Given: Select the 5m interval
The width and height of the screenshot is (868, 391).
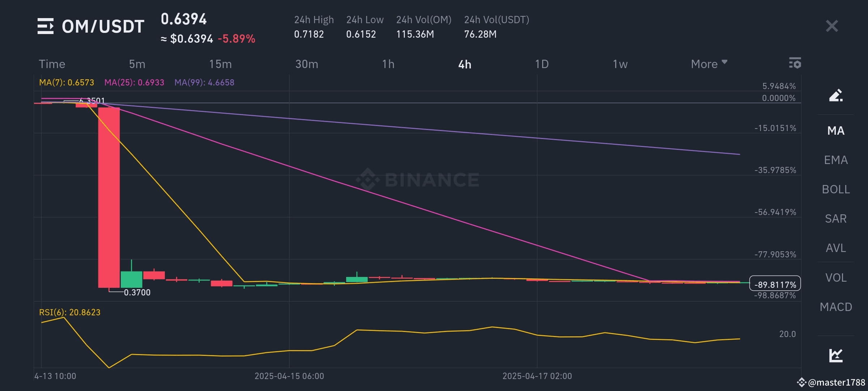Looking at the screenshot, I should tap(137, 64).
